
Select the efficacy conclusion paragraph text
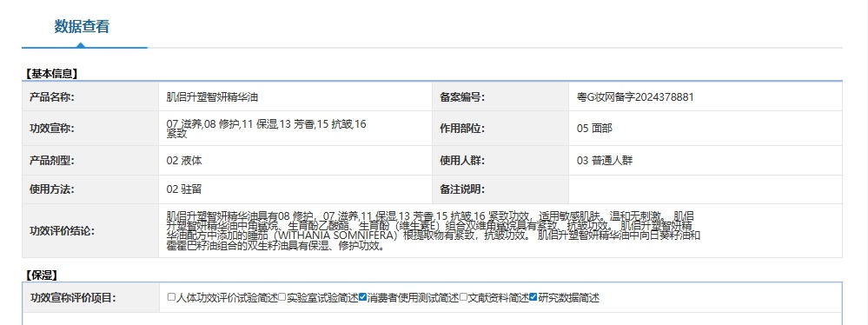[x=434, y=231]
